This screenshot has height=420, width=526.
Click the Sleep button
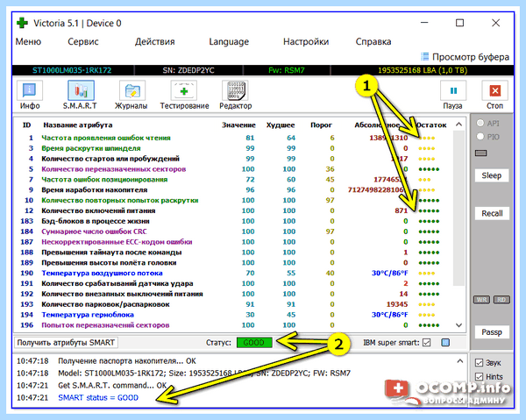pos(492,175)
